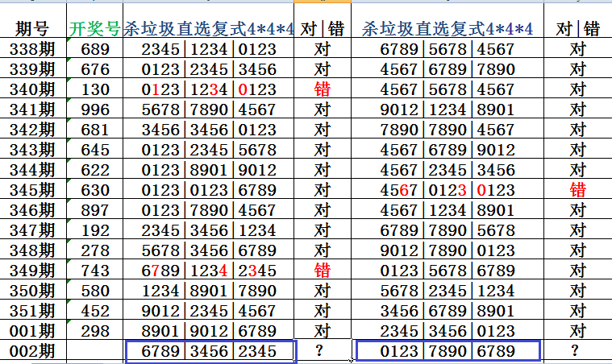Select cell showing 344期
This screenshot has height=364, width=612.
coord(33,169)
